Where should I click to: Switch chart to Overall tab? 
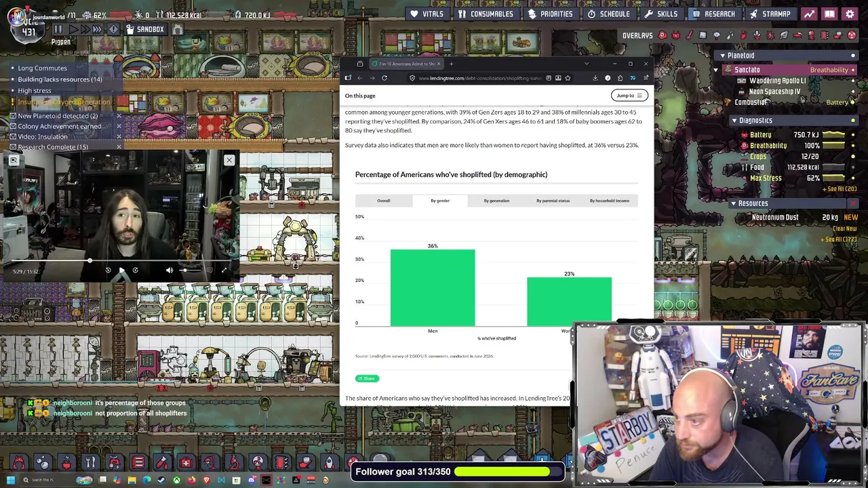[384, 201]
